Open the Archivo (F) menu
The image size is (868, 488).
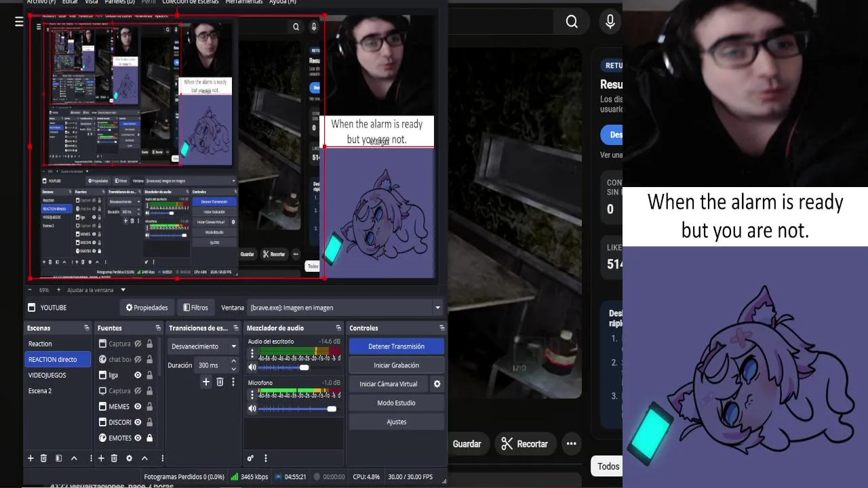click(41, 2)
